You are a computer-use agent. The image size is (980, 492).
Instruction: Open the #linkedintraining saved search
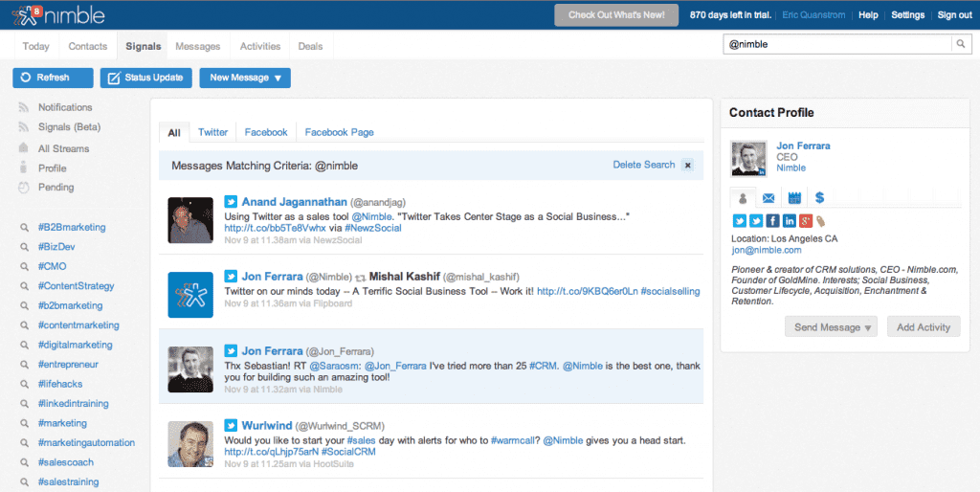coord(73,403)
